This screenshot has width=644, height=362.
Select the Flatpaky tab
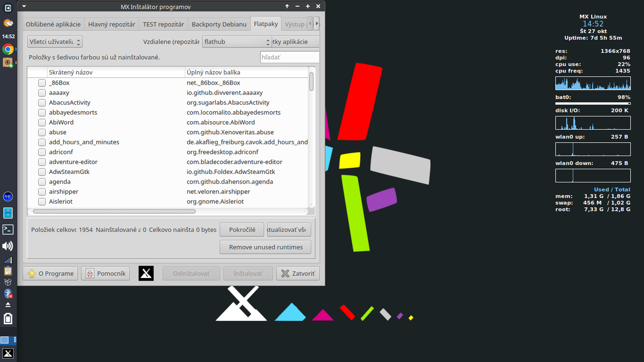coord(266,24)
